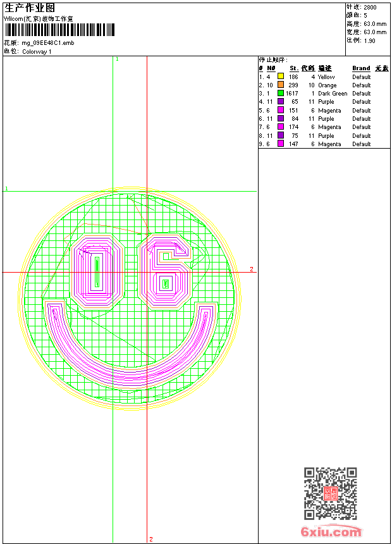Select the Purple swatch in stop row 4
The image size is (392, 544).
tap(281, 101)
